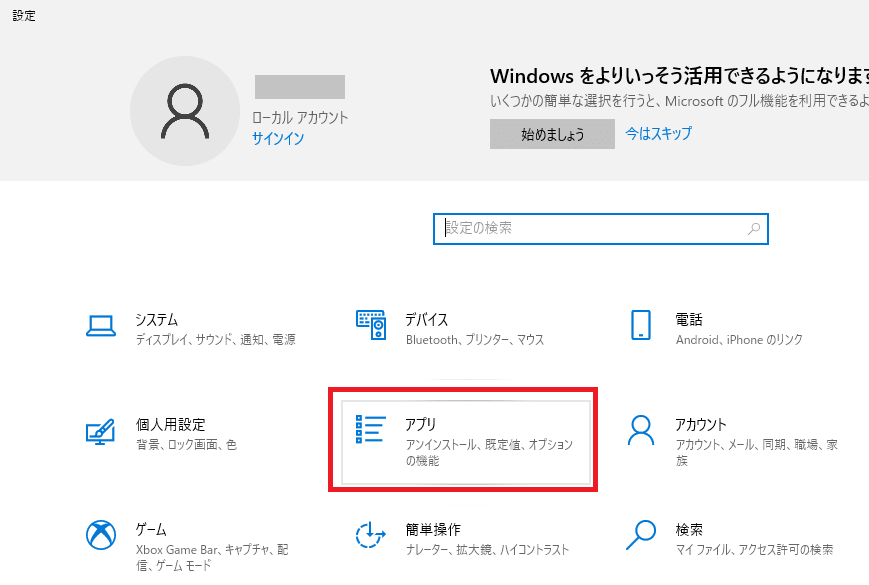This screenshot has height=585, width=869.
Task: Click the Xbox Game Bar、キャプチャ description
Action: tap(212, 557)
